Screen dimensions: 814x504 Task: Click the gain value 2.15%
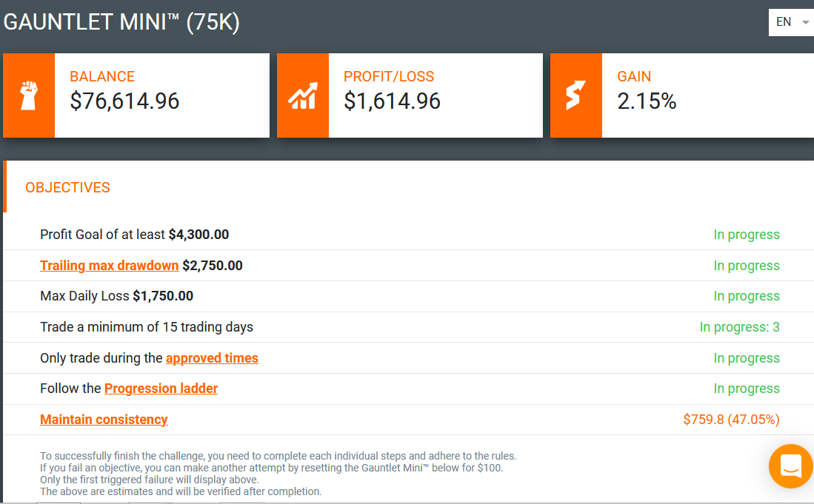[647, 101]
